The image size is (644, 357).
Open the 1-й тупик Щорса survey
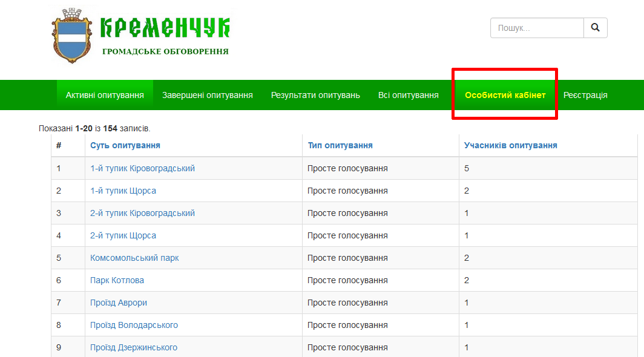point(123,191)
